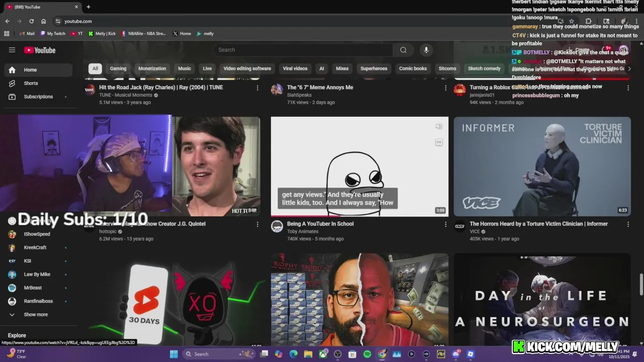Screen dimensions: 644x362
Task: Open the NBABite bookmark
Action: [x=143, y=34]
